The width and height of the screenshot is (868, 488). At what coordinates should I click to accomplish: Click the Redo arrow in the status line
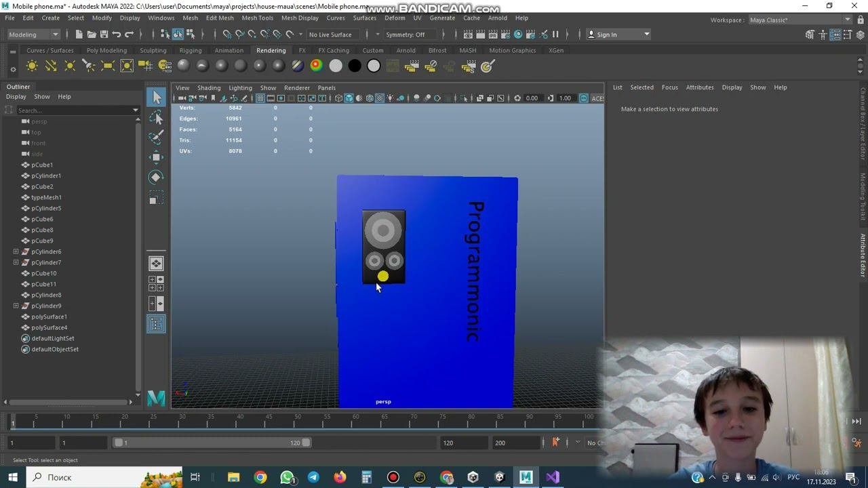pyautogui.click(x=129, y=35)
